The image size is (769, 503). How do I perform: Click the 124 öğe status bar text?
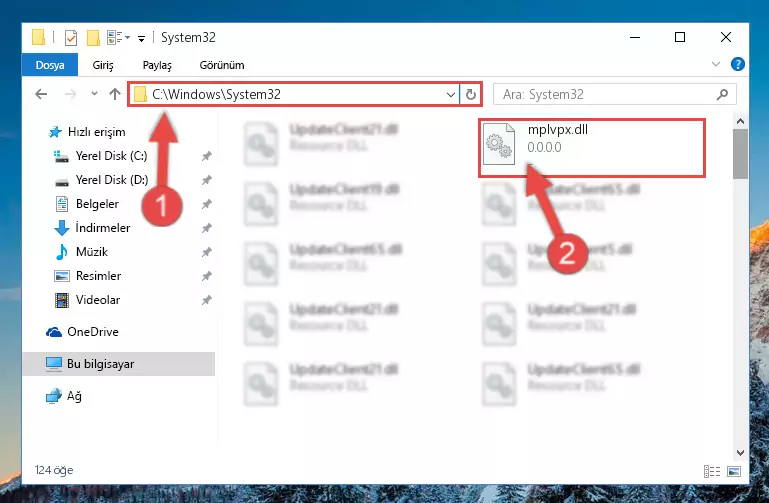(54, 470)
